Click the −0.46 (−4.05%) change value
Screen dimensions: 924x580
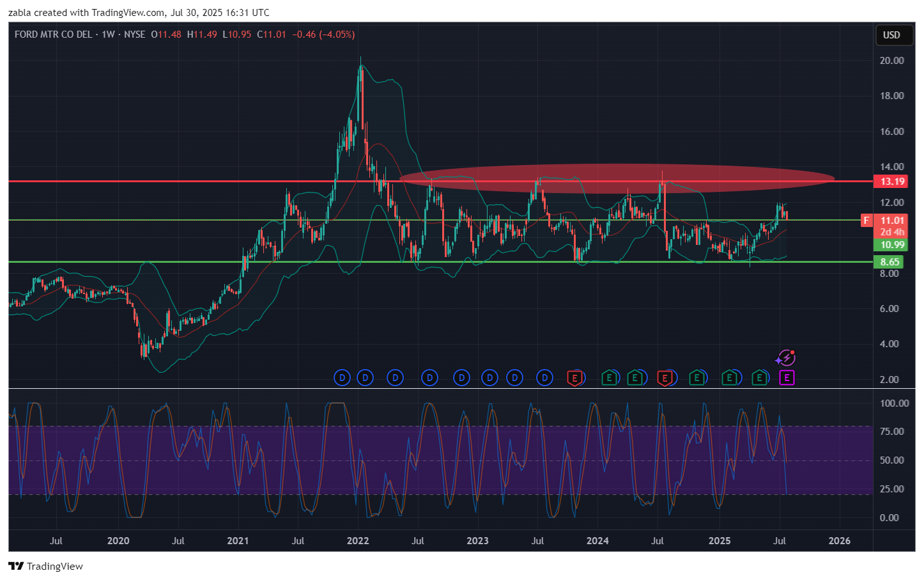pyautogui.click(x=323, y=35)
